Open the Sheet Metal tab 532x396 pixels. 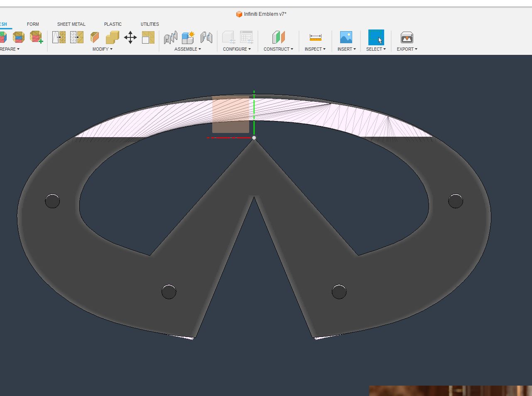[x=71, y=24]
